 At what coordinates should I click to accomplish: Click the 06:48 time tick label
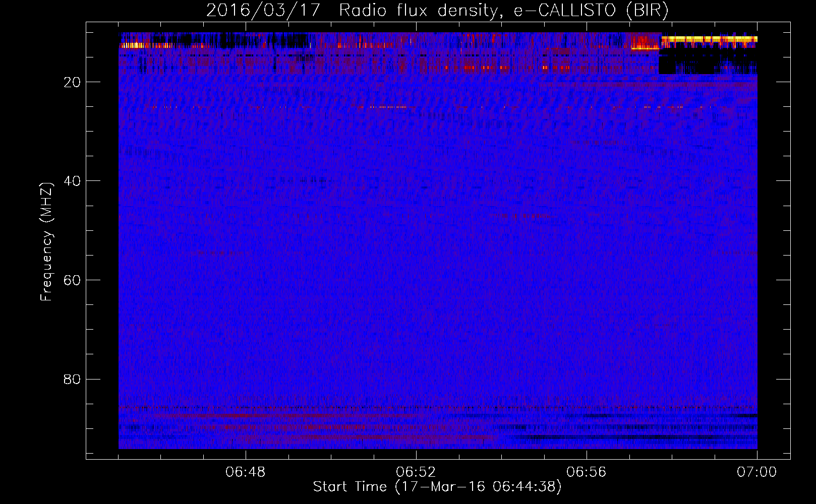(246, 472)
